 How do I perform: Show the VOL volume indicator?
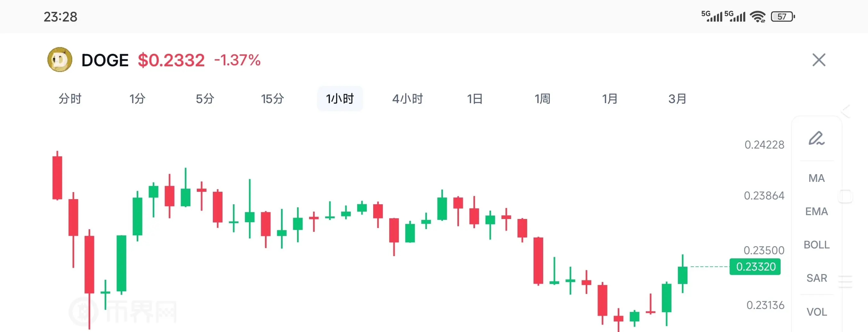[816, 312]
